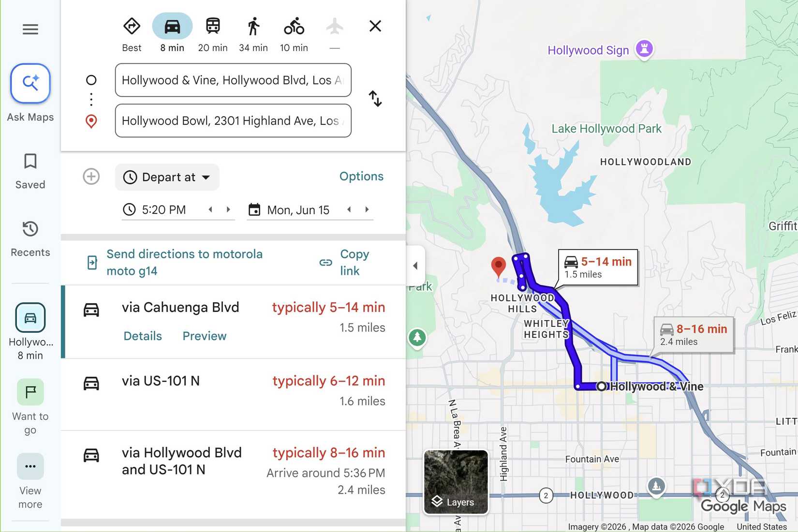This screenshot has height=532, width=798.
Task: Open Preview for Cahuenga Blvd route
Action: click(x=205, y=336)
